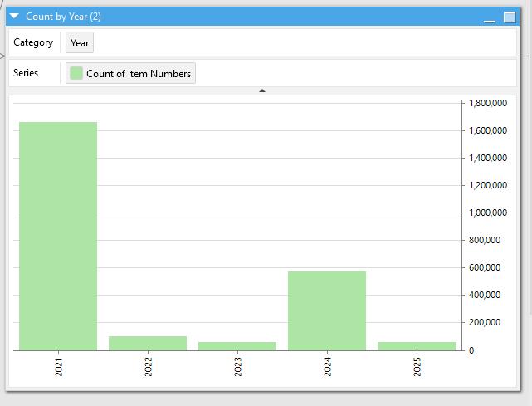
Task: Click the panel title Count by Year (2)
Action: pos(63,17)
